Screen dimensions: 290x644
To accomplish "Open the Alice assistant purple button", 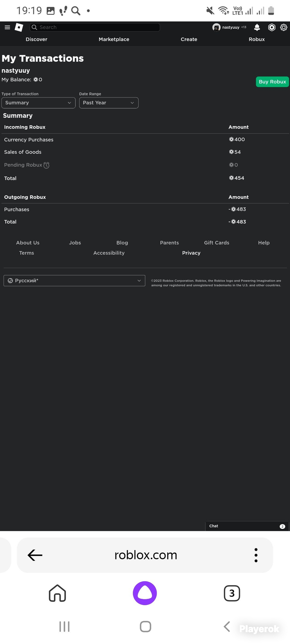I will pos(145,593).
